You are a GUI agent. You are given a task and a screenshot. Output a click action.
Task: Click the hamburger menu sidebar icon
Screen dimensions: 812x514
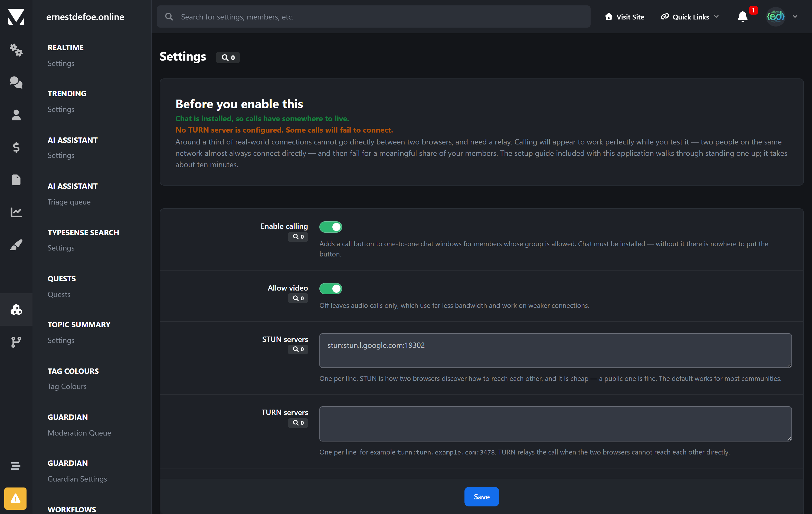[15, 466]
